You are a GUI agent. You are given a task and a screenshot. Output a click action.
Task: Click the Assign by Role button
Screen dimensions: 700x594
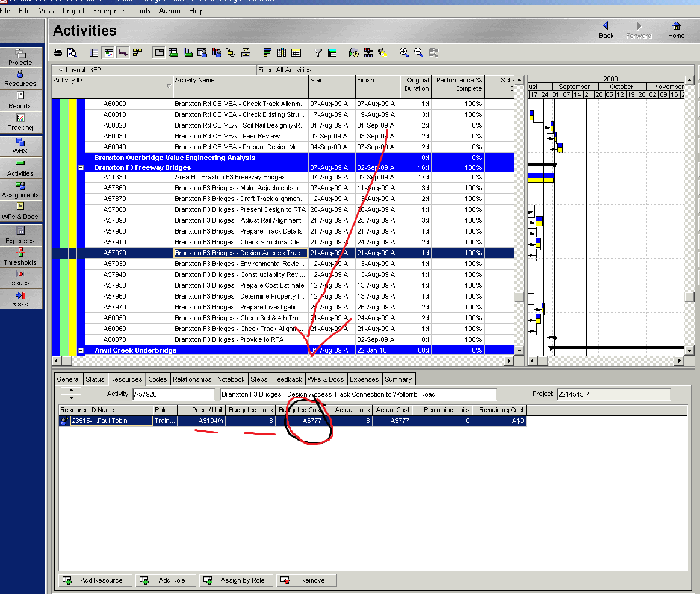pos(237,580)
